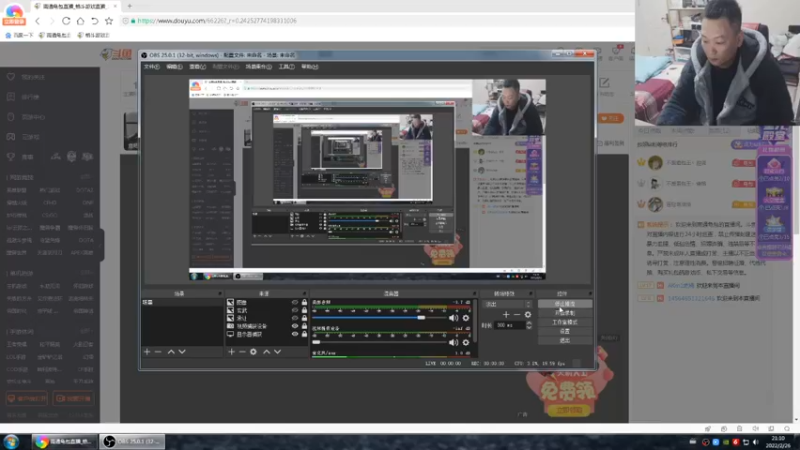Bookmark the page with the star icon
The height and width of the screenshot is (450, 800).
[x=109, y=21]
